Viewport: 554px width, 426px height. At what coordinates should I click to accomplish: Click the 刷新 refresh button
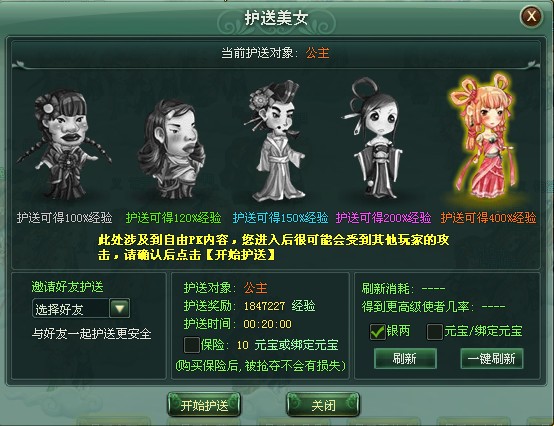(x=405, y=359)
